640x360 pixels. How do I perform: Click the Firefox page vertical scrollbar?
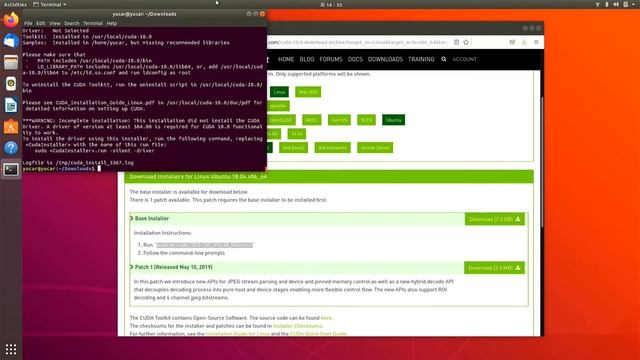pyautogui.click(x=542, y=162)
